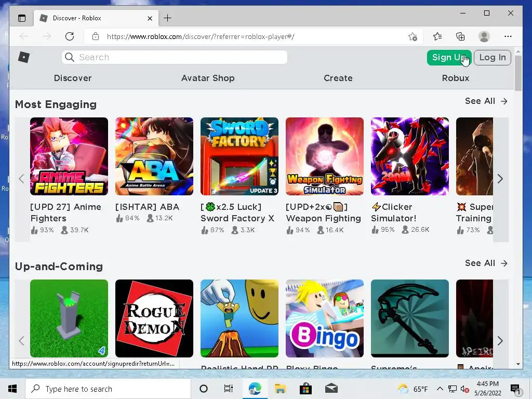Click the Log In button

(493, 58)
